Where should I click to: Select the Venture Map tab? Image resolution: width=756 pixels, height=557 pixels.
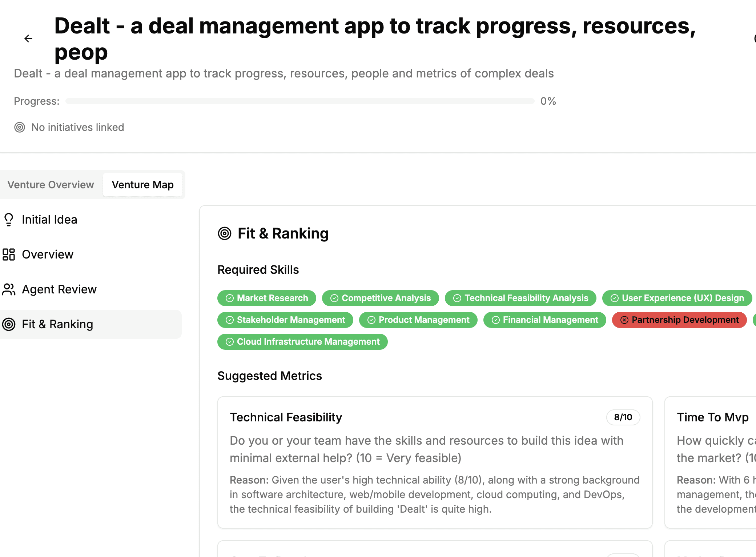(142, 185)
